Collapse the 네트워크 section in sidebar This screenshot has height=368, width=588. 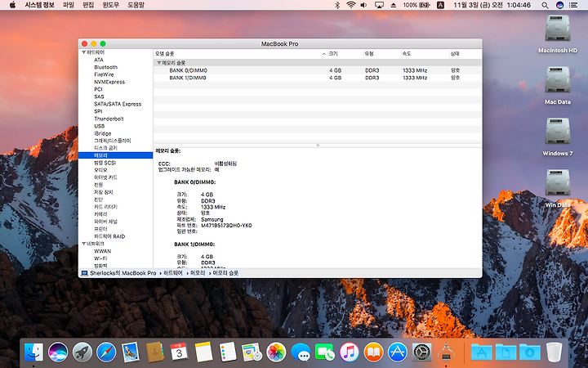tap(83, 244)
